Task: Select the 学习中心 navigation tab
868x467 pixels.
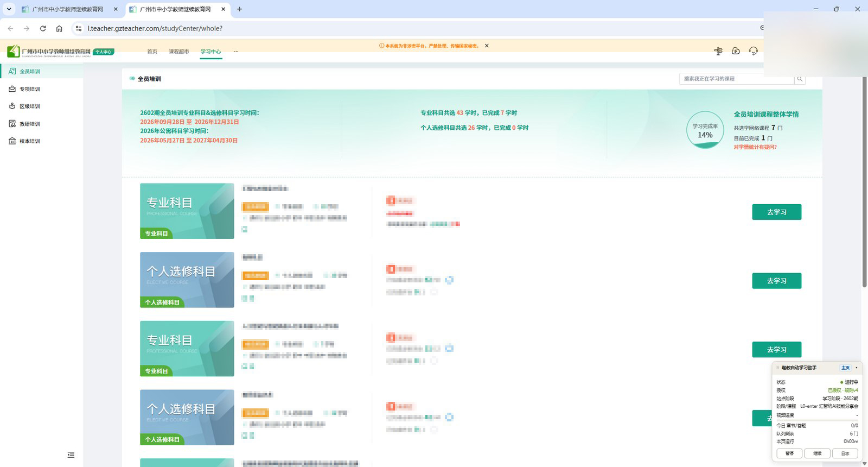Action: pyautogui.click(x=210, y=52)
